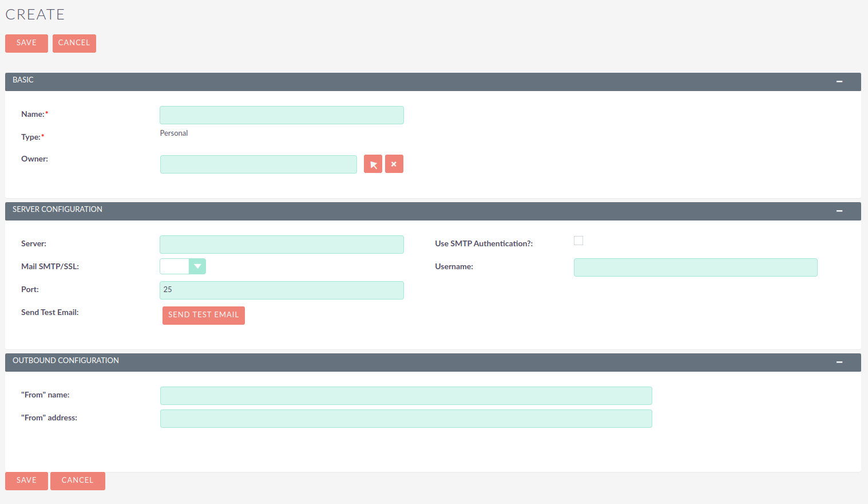The width and height of the screenshot is (868, 504).
Task: Click the "From" address input field
Action: tap(406, 418)
